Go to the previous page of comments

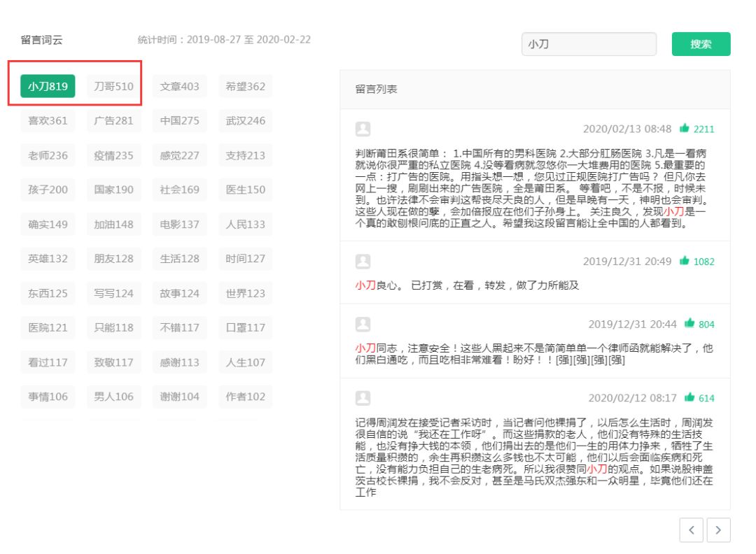(x=692, y=530)
